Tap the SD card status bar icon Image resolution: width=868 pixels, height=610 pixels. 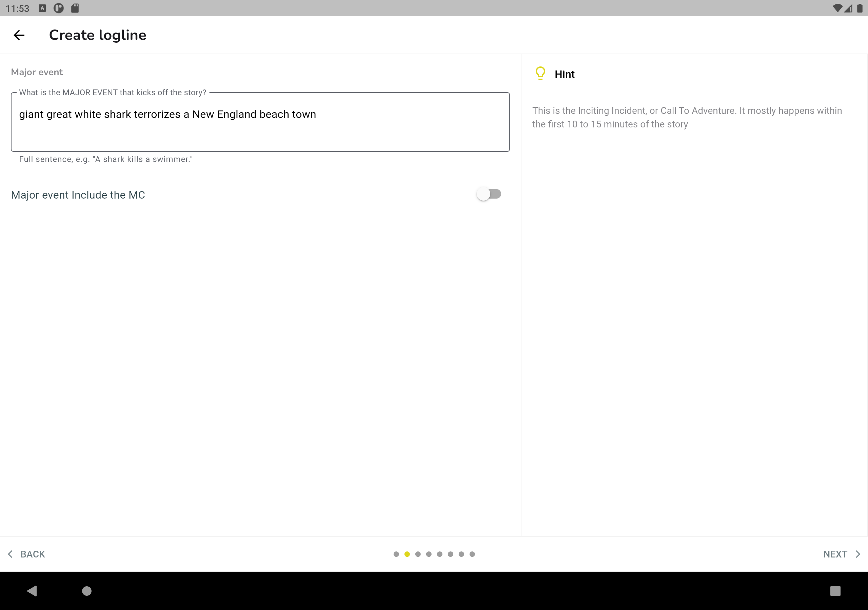[75, 8]
